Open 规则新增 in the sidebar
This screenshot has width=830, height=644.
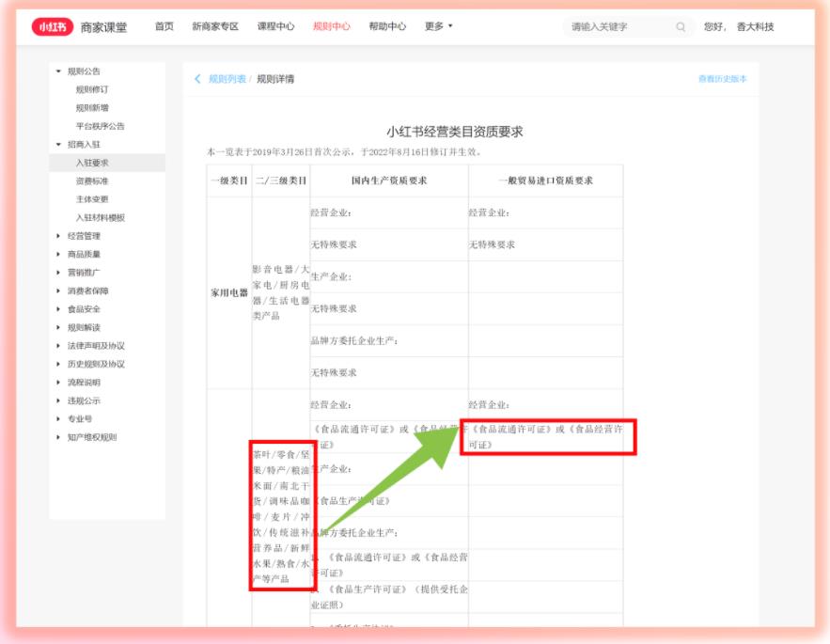(x=92, y=107)
